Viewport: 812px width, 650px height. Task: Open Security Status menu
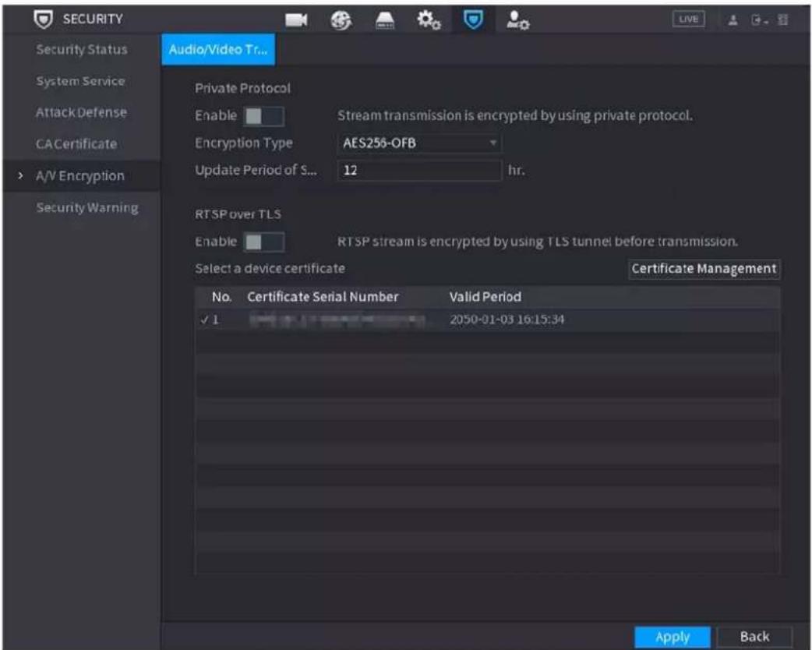point(81,50)
